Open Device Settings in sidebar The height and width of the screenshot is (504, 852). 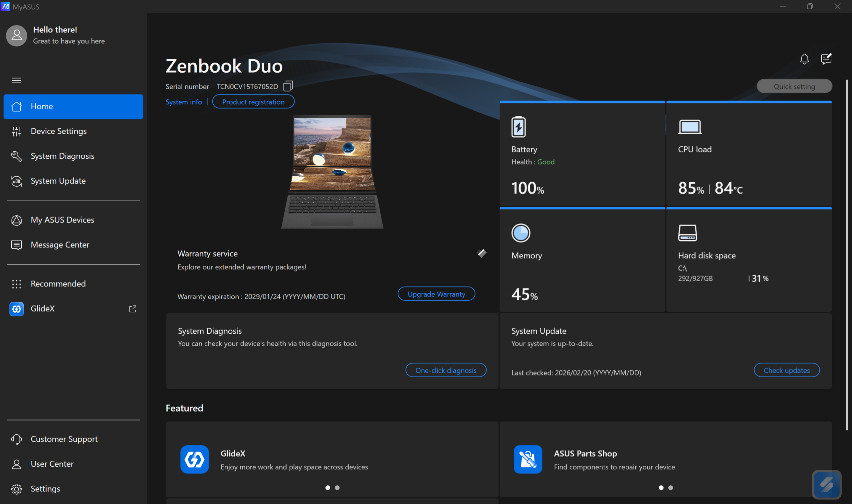tap(59, 131)
